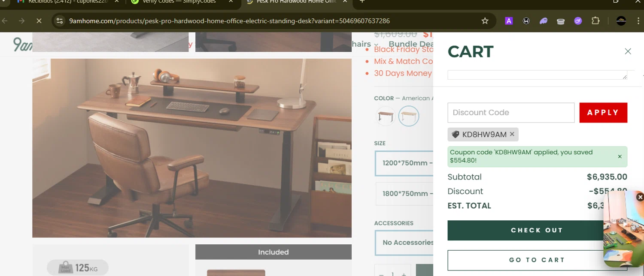Viewport: 644px width, 276px height.
Task: Open the Bundle Deals menu item
Action: point(411,44)
